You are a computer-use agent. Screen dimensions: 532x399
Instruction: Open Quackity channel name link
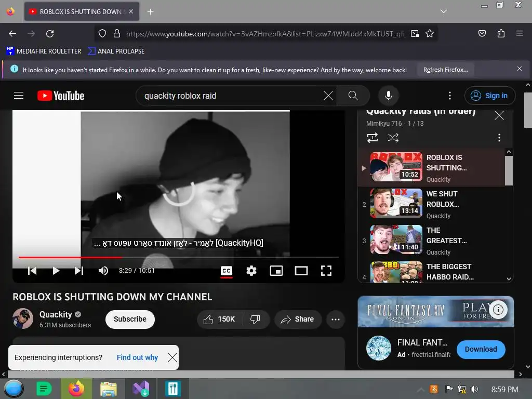tap(56, 314)
